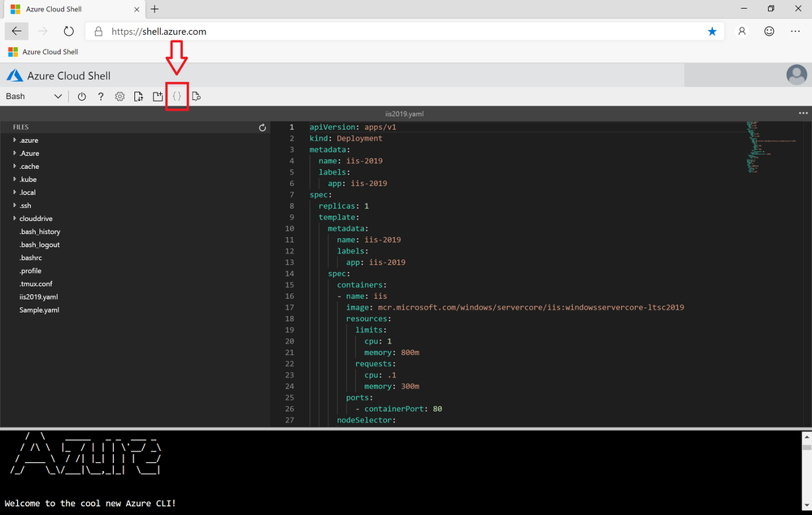
Task: Refresh the FILES explorer list
Action: click(x=262, y=128)
